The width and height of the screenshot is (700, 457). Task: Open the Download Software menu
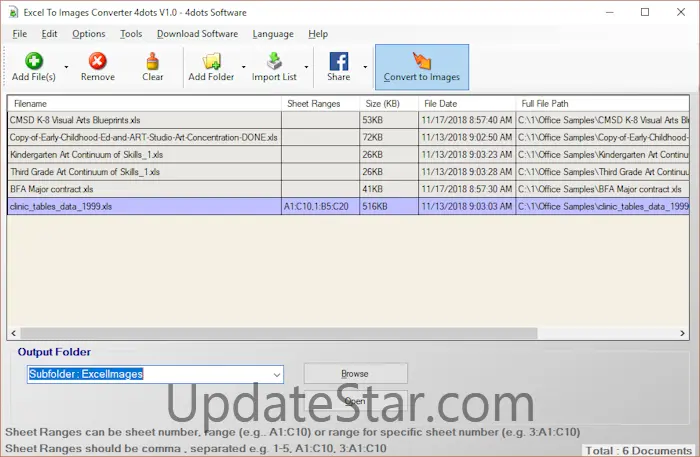[197, 34]
